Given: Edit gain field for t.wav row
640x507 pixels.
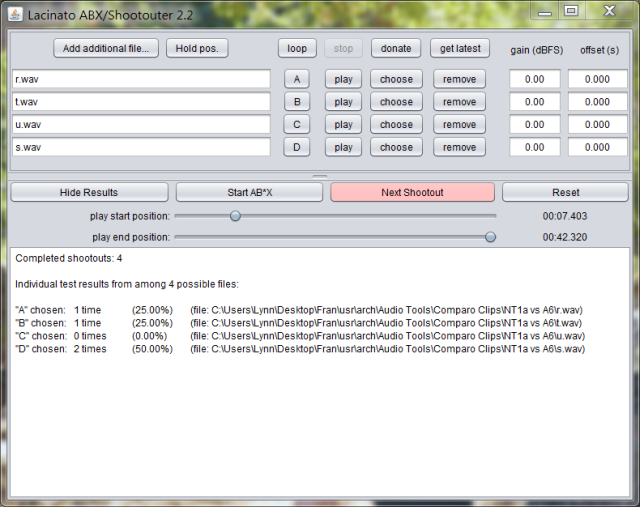Looking at the screenshot, I should point(535,102).
